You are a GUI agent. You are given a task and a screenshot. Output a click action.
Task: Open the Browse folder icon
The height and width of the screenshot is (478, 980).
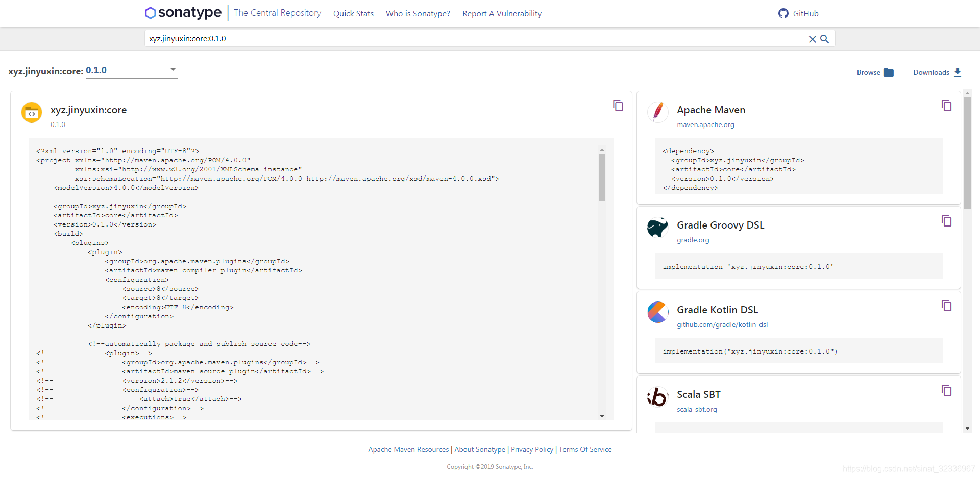pyautogui.click(x=889, y=72)
